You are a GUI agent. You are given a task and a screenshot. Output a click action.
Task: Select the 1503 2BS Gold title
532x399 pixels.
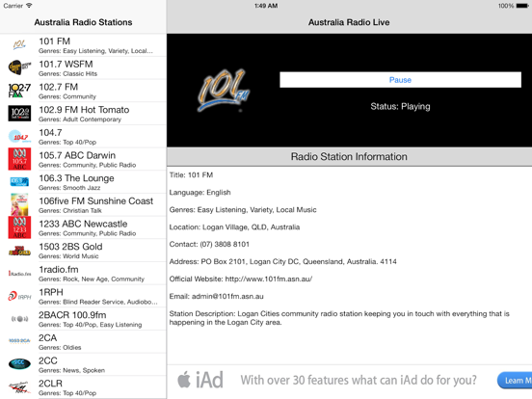70,247
